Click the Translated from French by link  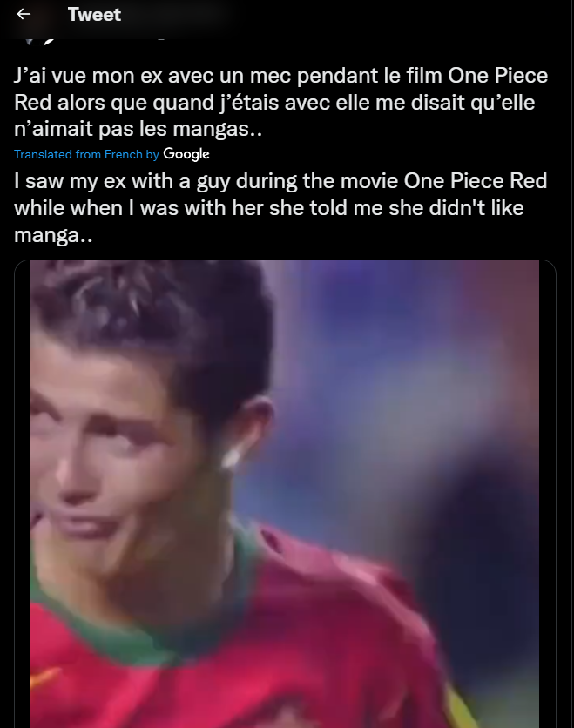86,154
